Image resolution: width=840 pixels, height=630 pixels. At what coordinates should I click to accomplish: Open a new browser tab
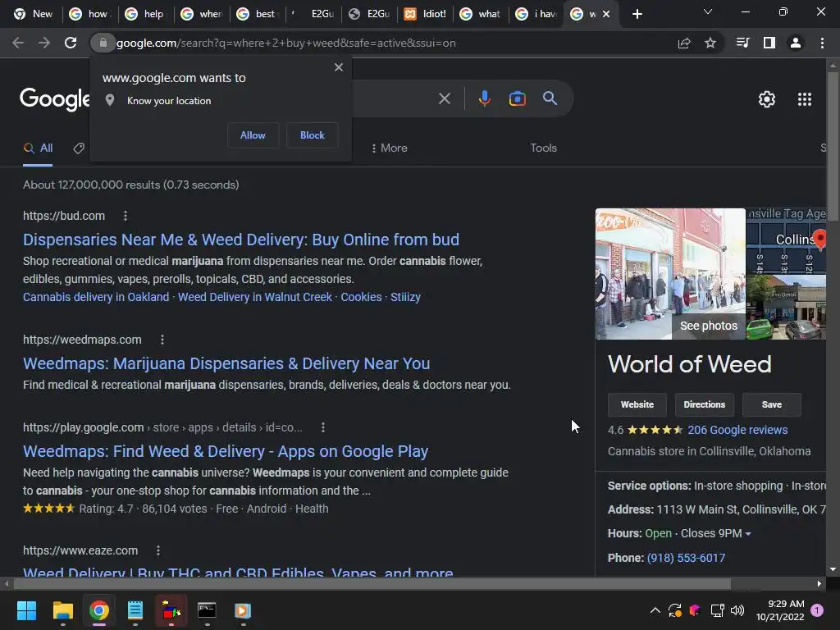click(637, 14)
